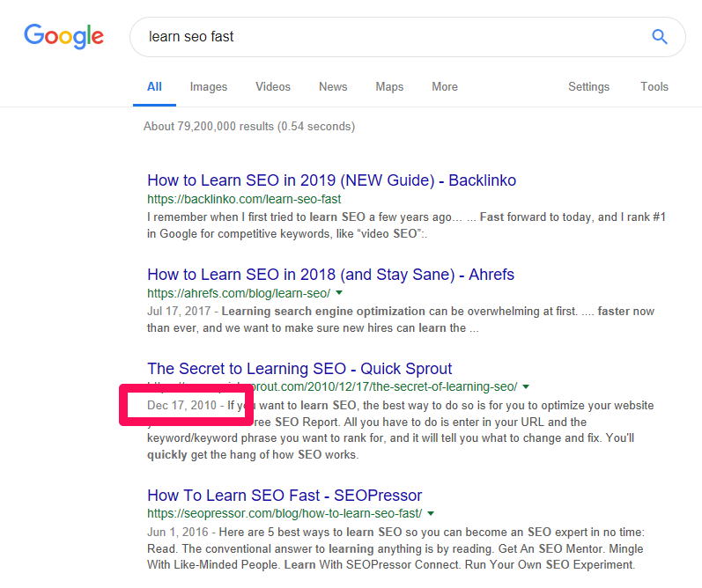
Task: Click the blue search magnifier icon
Action: (x=659, y=37)
